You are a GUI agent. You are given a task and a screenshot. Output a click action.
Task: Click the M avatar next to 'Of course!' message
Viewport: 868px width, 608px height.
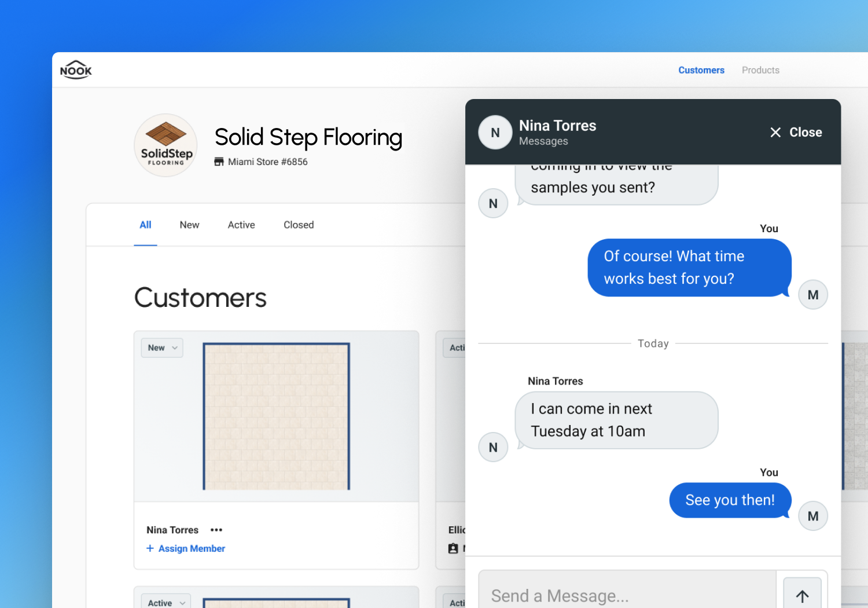pos(813,295)
